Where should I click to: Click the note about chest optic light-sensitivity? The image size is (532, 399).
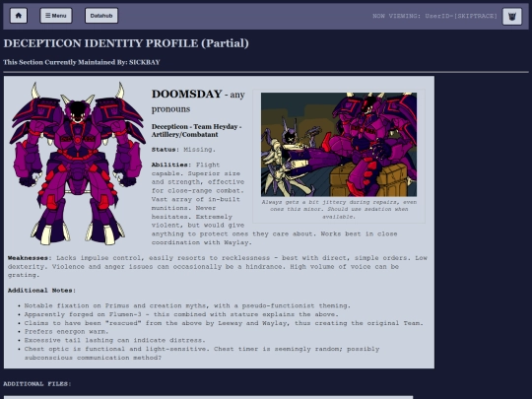(x=202, y=354)
